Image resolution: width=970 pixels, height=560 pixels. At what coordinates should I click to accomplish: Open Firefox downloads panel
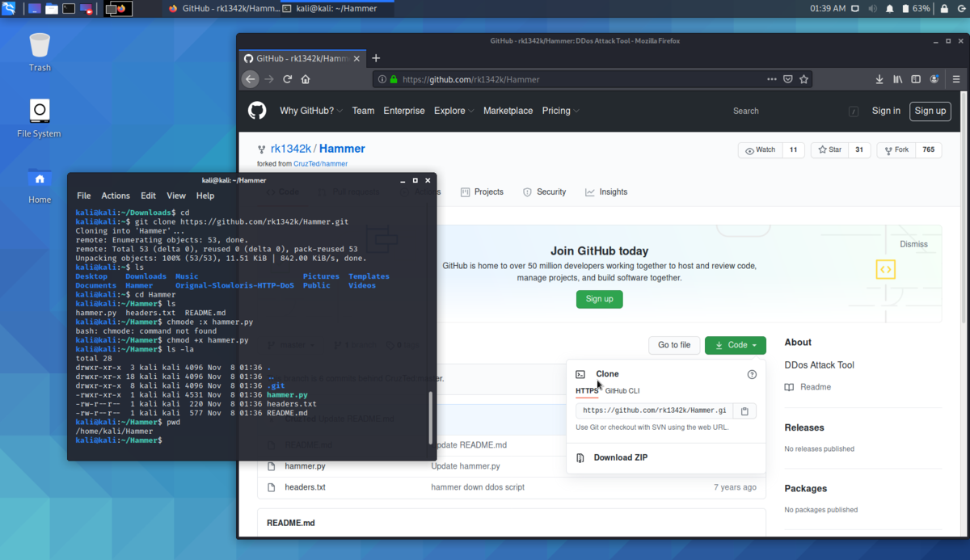(879, 79)
